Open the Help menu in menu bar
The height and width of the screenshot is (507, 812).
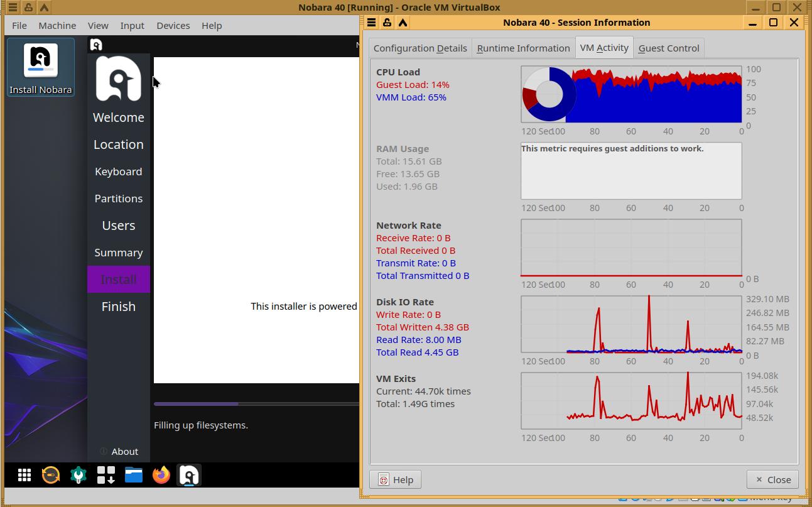[x=212, y=26]
